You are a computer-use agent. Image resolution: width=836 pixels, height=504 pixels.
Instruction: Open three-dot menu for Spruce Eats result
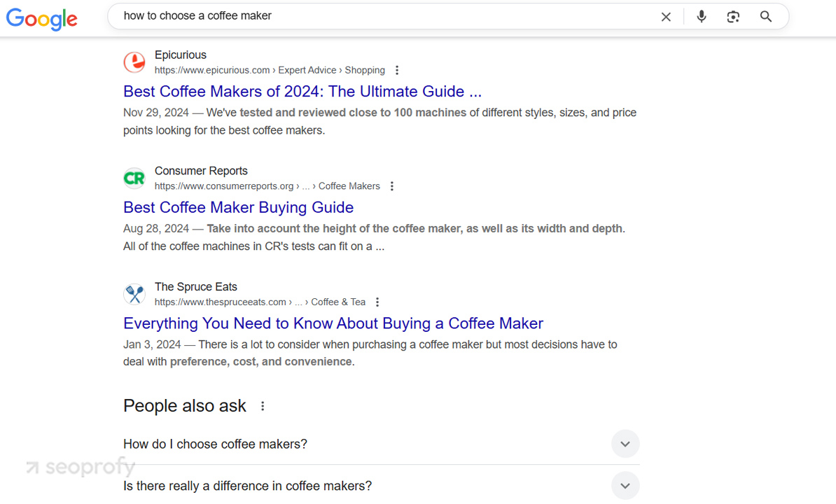point(377,302)
